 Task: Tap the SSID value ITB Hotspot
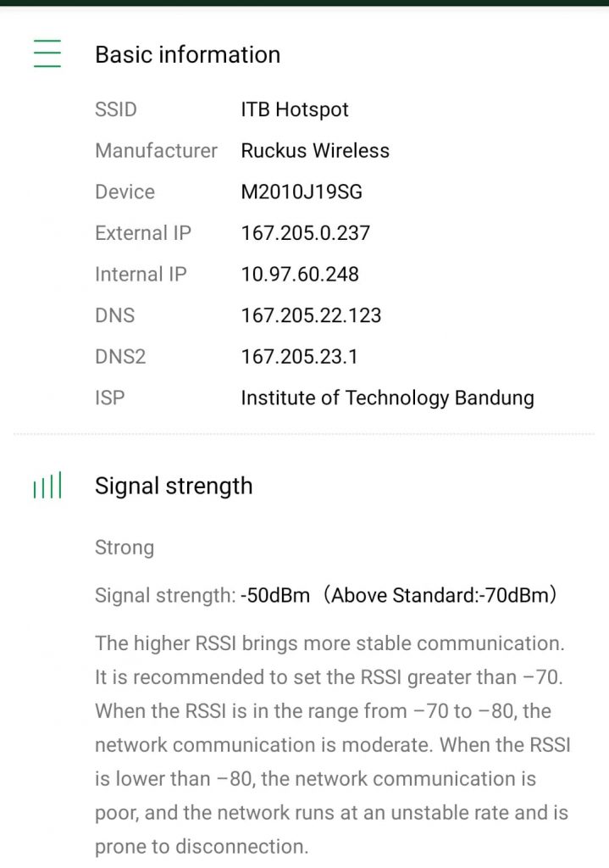pos(295,109)
